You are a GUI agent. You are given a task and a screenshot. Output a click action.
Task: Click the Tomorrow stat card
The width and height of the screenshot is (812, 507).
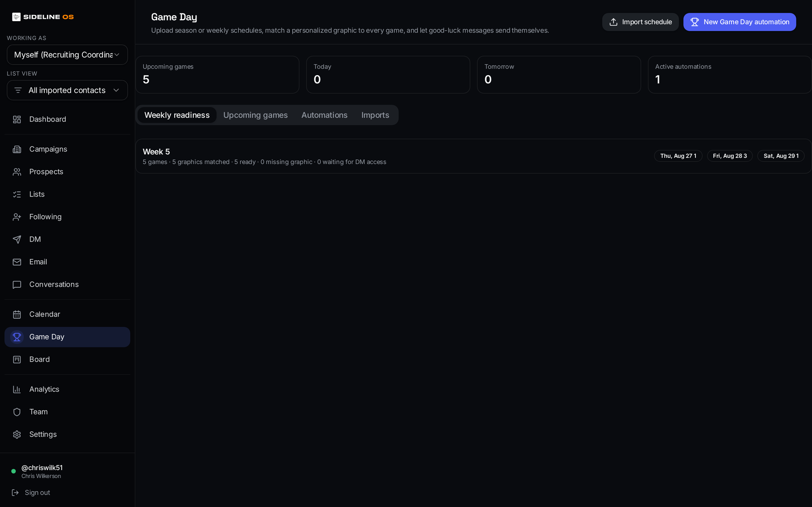pyautogui.click(x=559, y=75)
